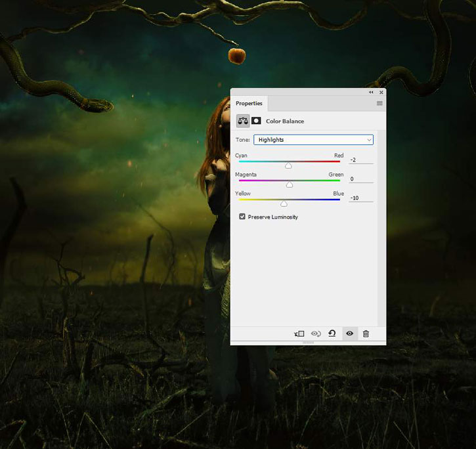Click the 'Green' label
This screenshot has height=449, width=476.
335,175
